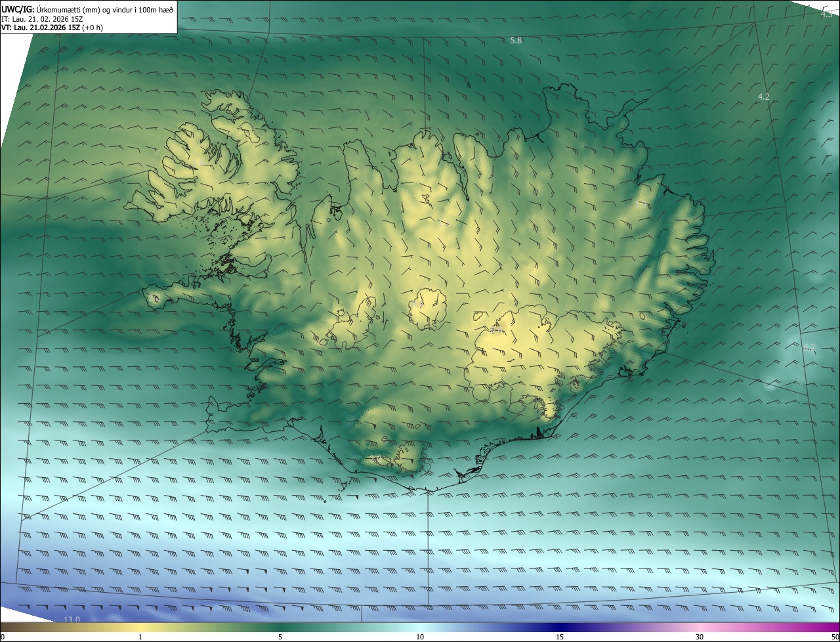Click the "13.0" value label on the map
Screen dimensions: 840x642
tap(72, 620)
